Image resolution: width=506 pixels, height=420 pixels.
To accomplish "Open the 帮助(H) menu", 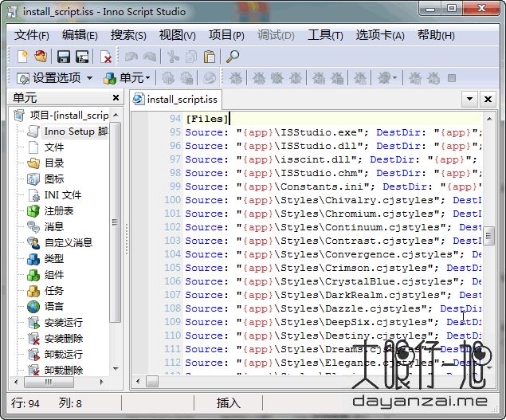I will click(436, 35).
